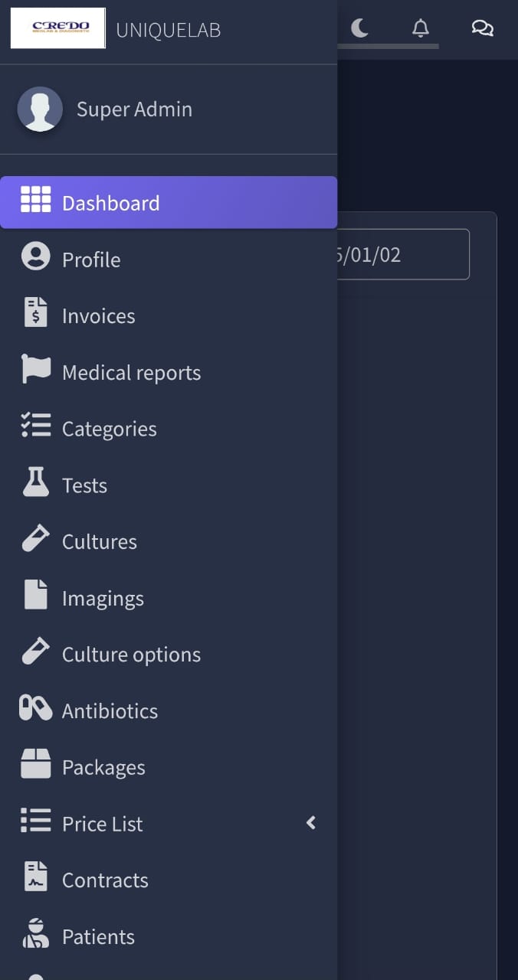
Task: Open notifications via the bell icon
Action: point(420,28)
